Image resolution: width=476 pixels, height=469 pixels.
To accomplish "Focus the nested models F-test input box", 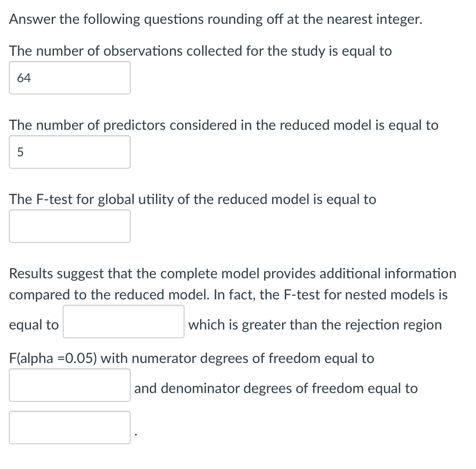I will click(x=124, y=322).
